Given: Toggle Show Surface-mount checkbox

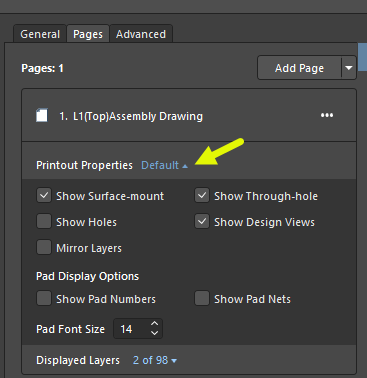Looking at the screenshot, I should click(44, 196).
